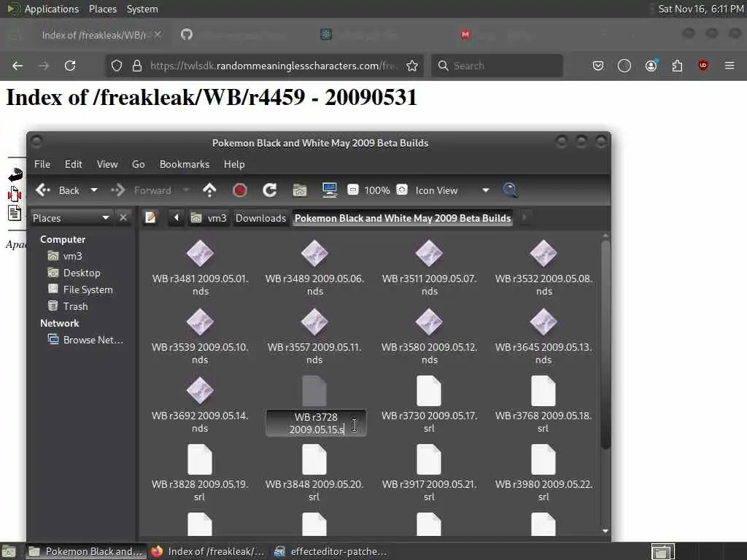
Task: Toggle text-based location entry icon
Action: 151,218
